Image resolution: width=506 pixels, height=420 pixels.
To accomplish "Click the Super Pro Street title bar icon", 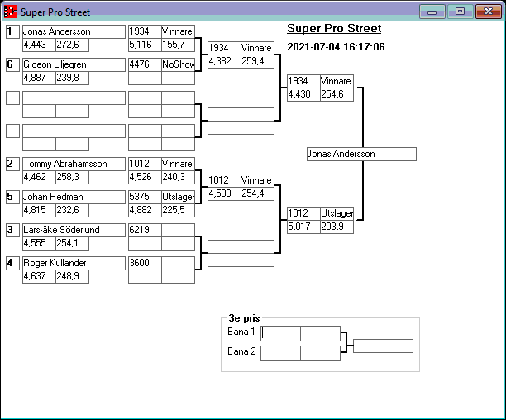I will tap(11, 12).
